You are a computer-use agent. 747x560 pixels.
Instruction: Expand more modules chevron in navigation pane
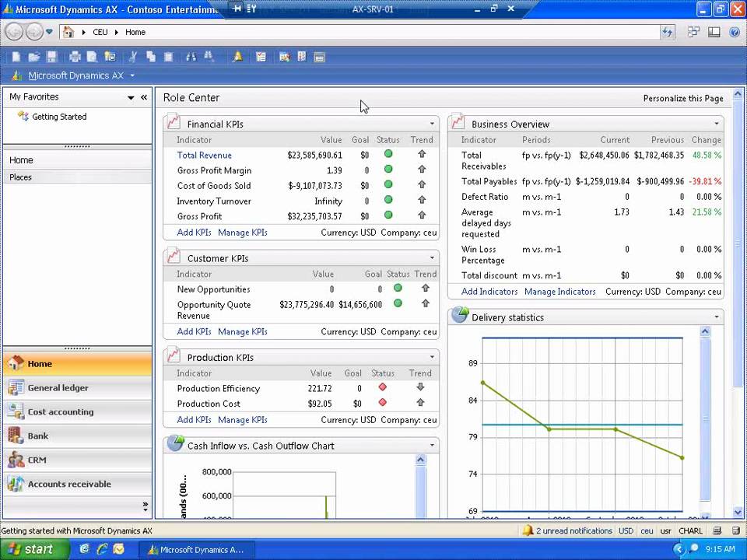tap(145, 506)
